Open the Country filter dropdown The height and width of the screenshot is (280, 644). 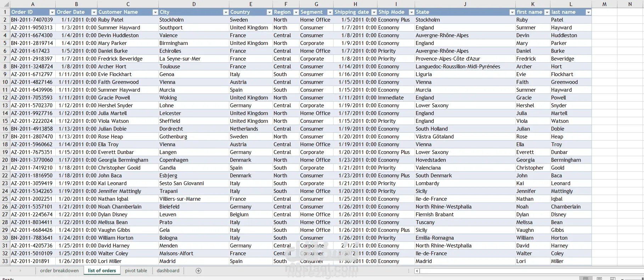(269, 12)
